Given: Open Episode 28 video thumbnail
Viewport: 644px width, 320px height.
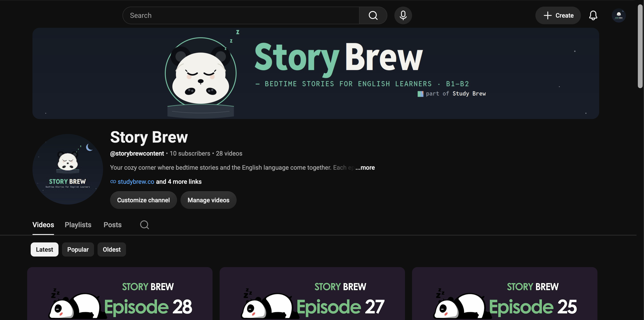Looking at the screenshot, I should tap(120, 294).
